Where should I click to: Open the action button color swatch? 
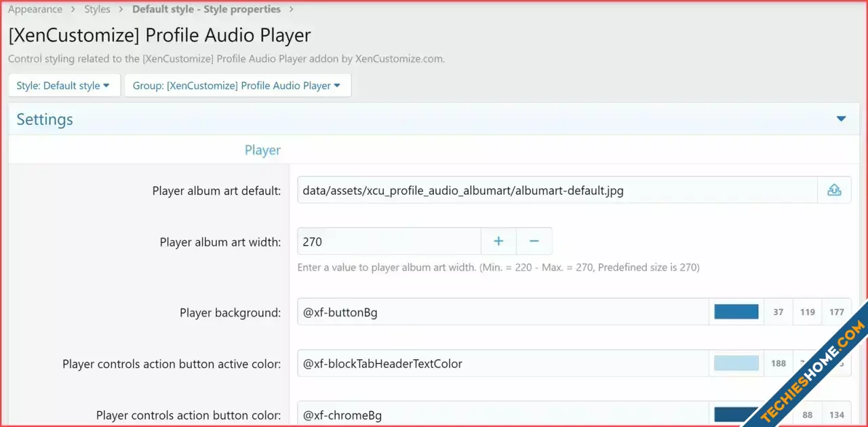coord(736,414)
